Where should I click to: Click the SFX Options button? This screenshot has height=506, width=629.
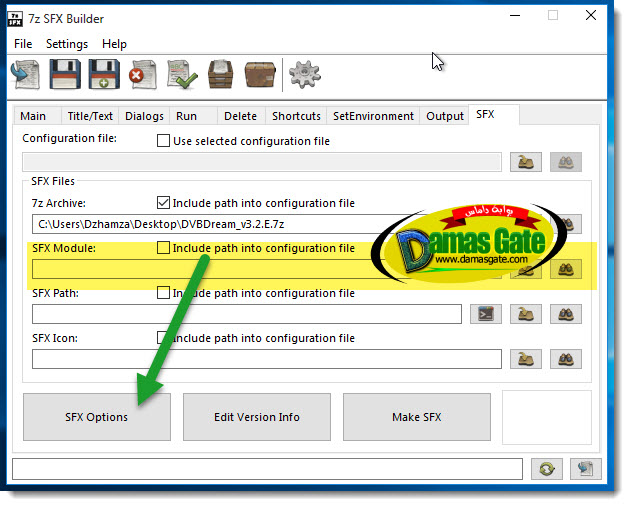coord(97,417)
